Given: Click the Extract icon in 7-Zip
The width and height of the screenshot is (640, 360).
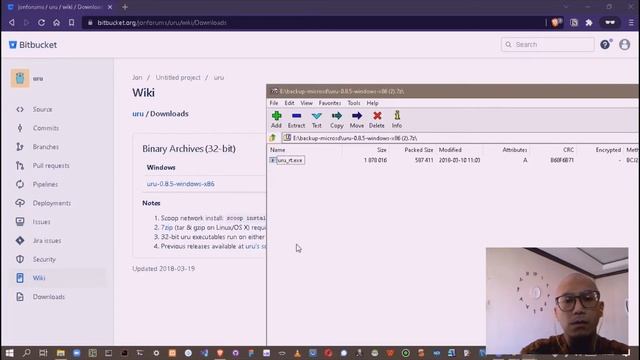Looking at the screenshot, I should click(x=296, y=120).
